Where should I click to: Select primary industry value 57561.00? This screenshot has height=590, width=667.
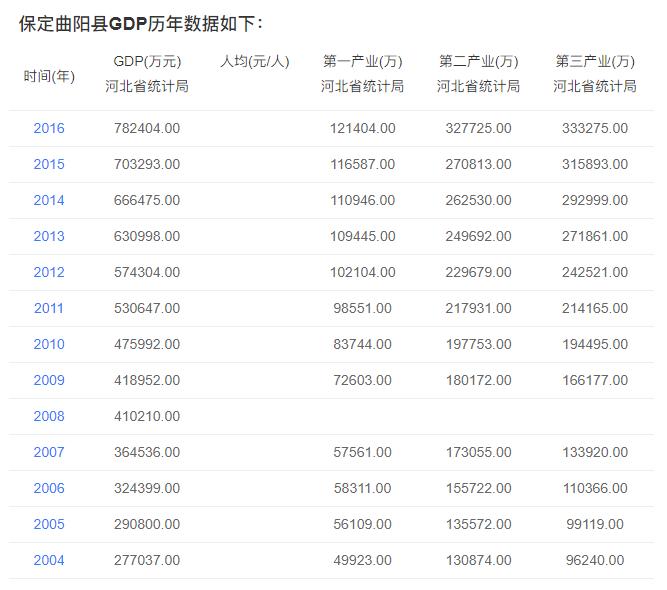coord(363,452)
